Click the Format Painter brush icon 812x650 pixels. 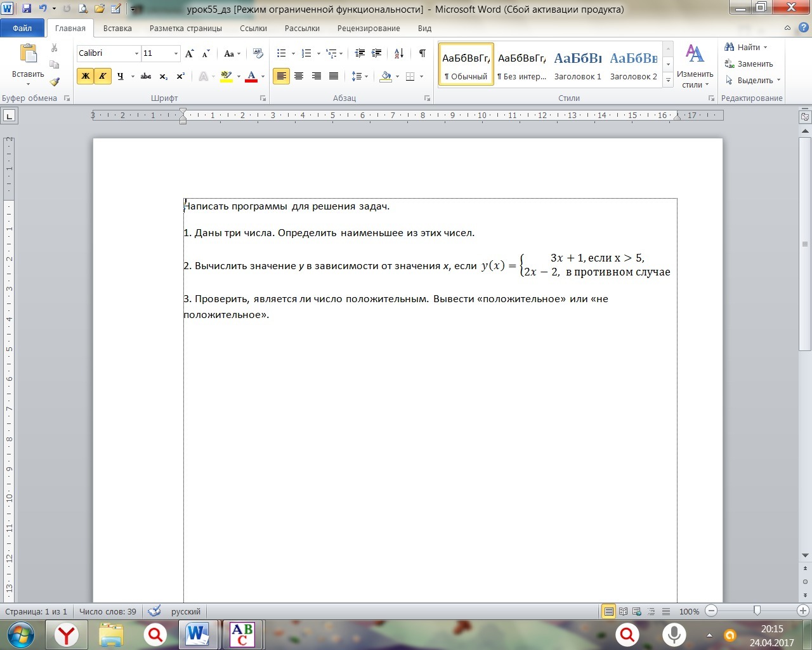(55, 81)
